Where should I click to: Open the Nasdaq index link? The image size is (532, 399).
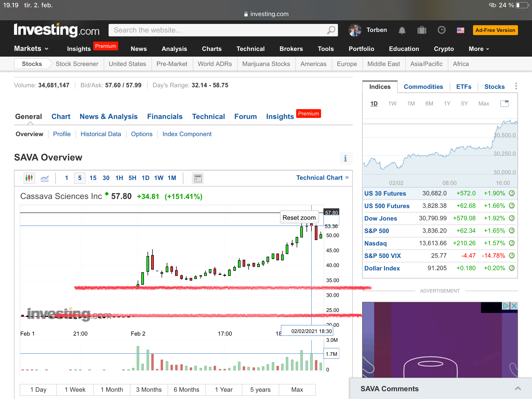click(x=375, y=243)
